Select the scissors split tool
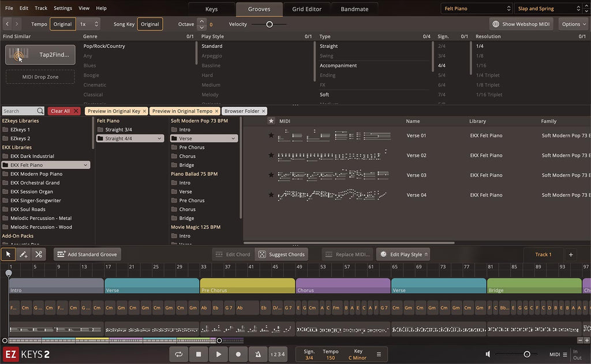This screenshot has width=591, height=364. (39, 254)
